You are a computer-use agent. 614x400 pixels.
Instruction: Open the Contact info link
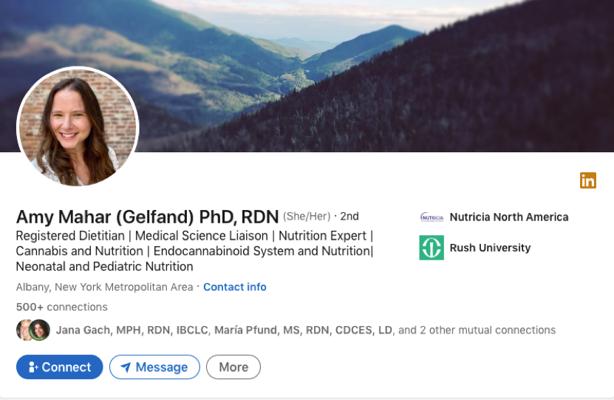pos(235,287)
